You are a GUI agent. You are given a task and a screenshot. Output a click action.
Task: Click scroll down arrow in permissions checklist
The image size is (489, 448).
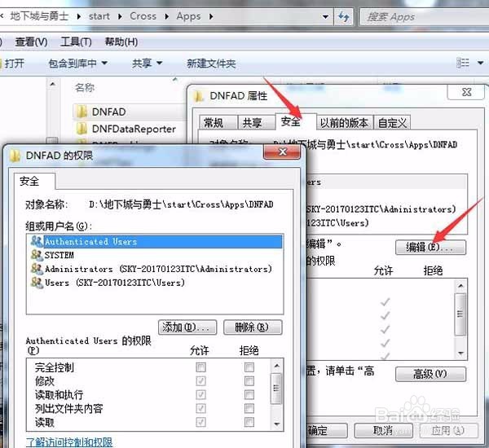click(276, 424)
